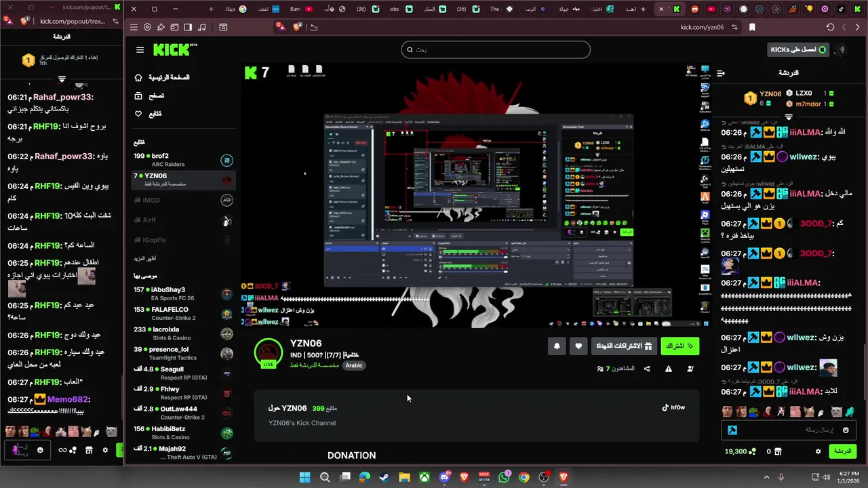The image size is (868, 488).
Task: Open Windows Start menu
Action: 304,477
